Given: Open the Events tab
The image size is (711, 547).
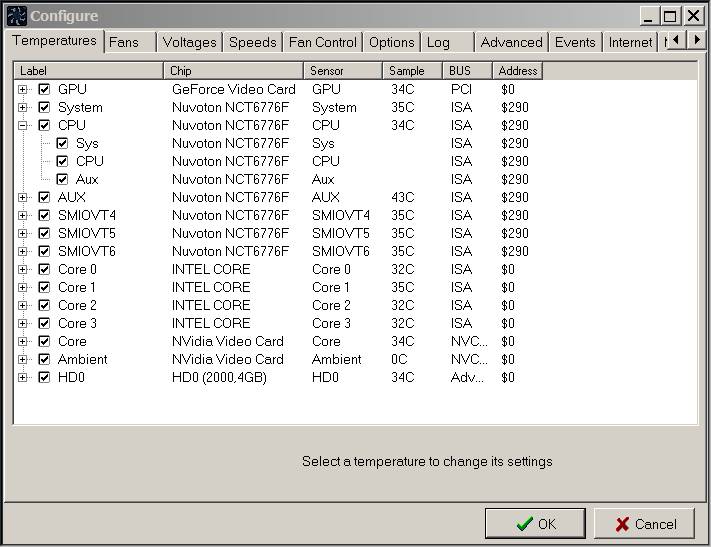Looking at the screenshot, I should tap(575, 42).
